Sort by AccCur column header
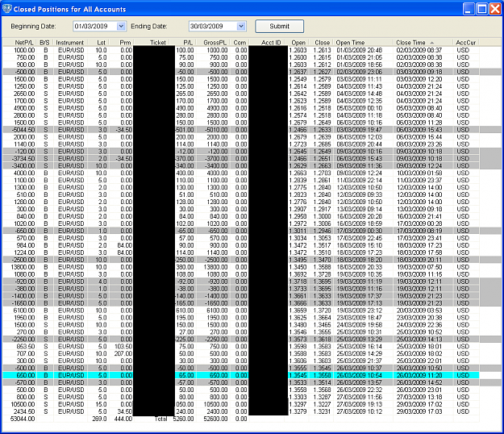This screenshot has height=434, width=504. click(466, 43)
